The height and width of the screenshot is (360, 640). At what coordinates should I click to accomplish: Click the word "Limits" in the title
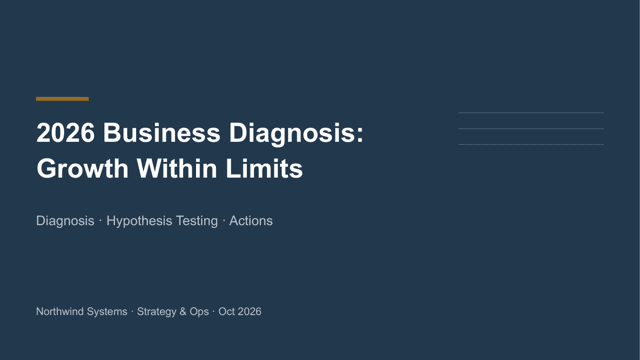coord(264,168)
